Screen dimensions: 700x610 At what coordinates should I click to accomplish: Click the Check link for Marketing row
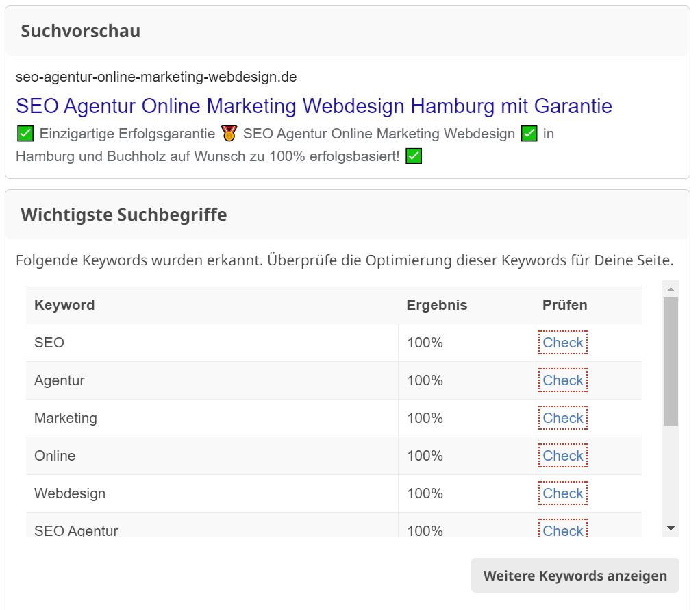point(563,418)
